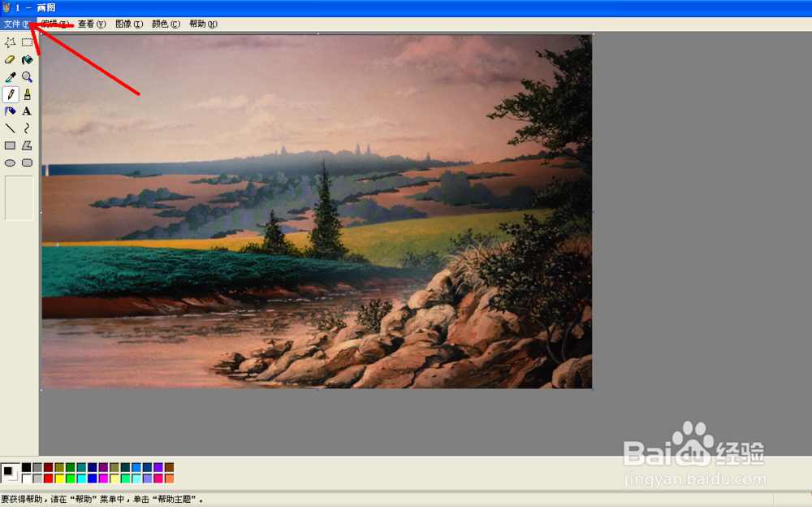812x507 pixels.
Task: Choose the periwinkle light blue-purple swatch
Action: pyautogui.click(x=148, y=479)
